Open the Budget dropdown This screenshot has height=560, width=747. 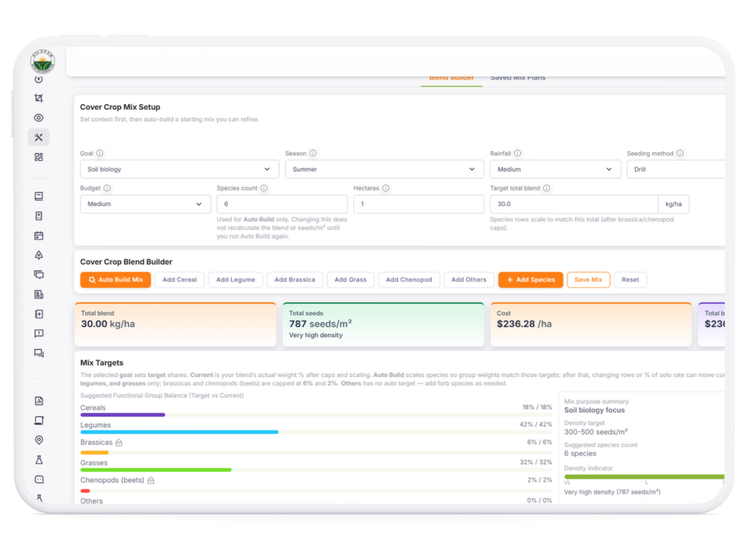pyautogui.click(x=145, y=204)
